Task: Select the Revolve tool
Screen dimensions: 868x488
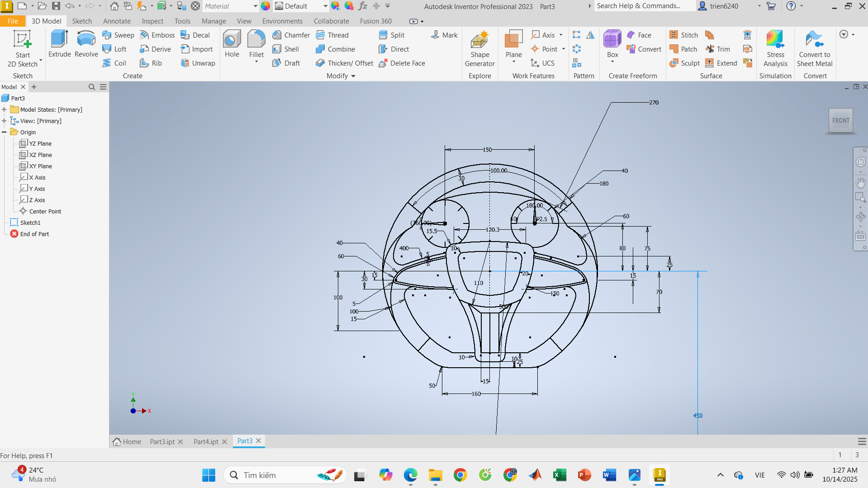Action: [86, 44]
